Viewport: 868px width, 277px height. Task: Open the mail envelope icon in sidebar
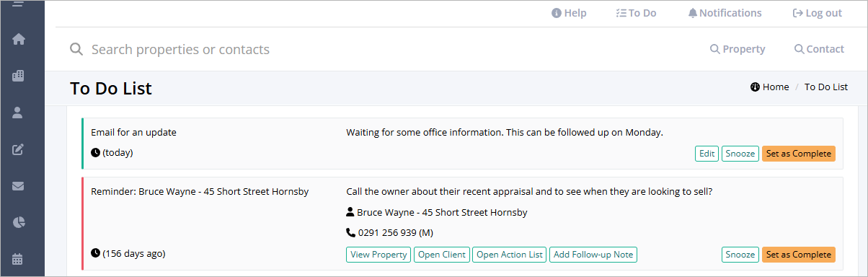point(19,186)
